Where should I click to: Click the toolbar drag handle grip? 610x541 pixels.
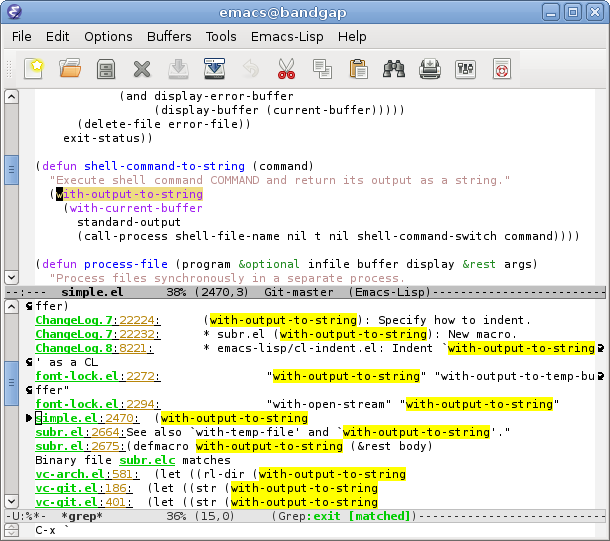point(9,69)
